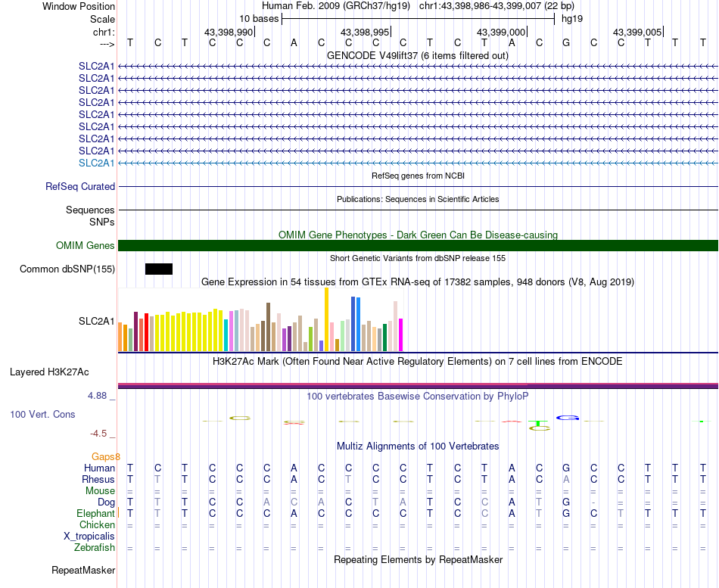The width and height of the screenshot is (719, 588).
Task: Click the 'RefSeq genes from NCBI' title
Action: pos(418,176)
